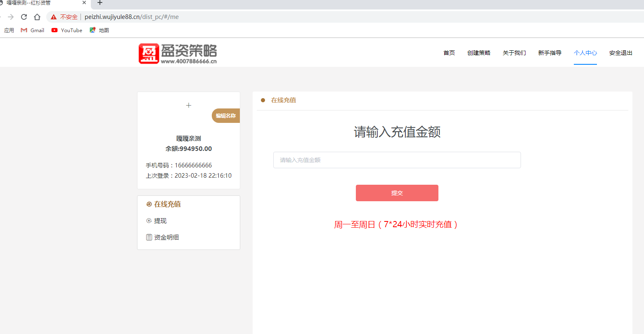Click the 资金明细 clipboard icon
The width and height of the screenshot is (644, 334).
[x=149, y=238]
